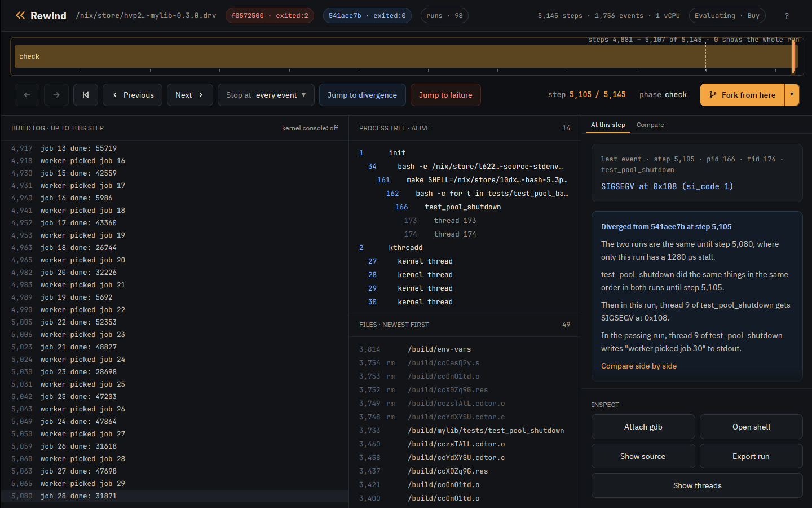Go back with the left arrow button
The height and width of the screenshot is (508, 812).
pyautogui.click(x=27, y=95)
